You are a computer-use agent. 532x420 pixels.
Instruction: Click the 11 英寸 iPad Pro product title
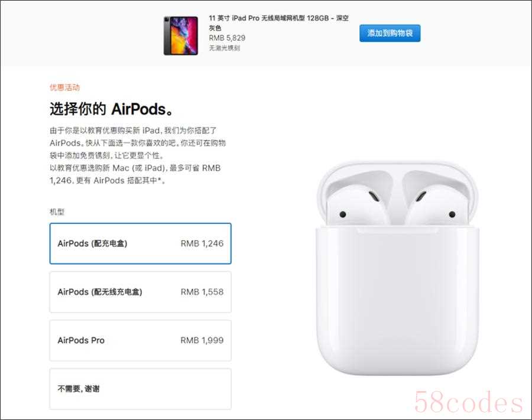coord(278,22)
